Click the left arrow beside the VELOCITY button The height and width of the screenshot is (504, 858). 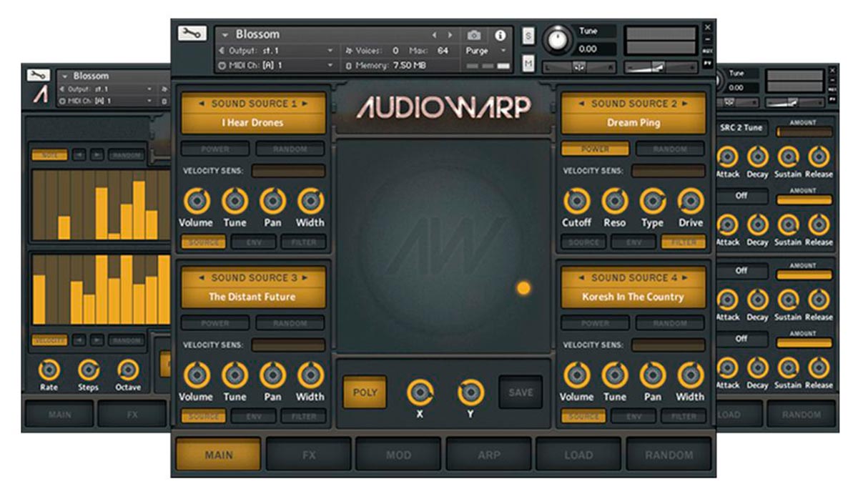[79, 340]
